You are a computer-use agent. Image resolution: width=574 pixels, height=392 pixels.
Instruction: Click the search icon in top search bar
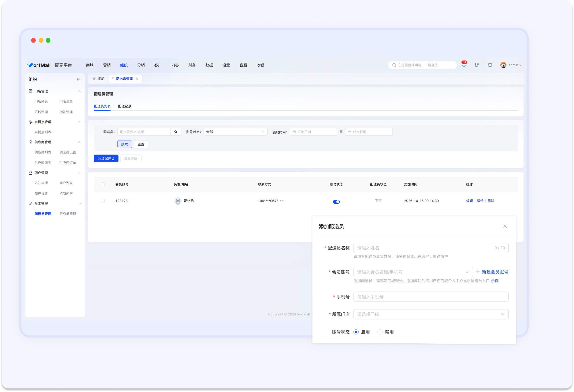point(394,65)
